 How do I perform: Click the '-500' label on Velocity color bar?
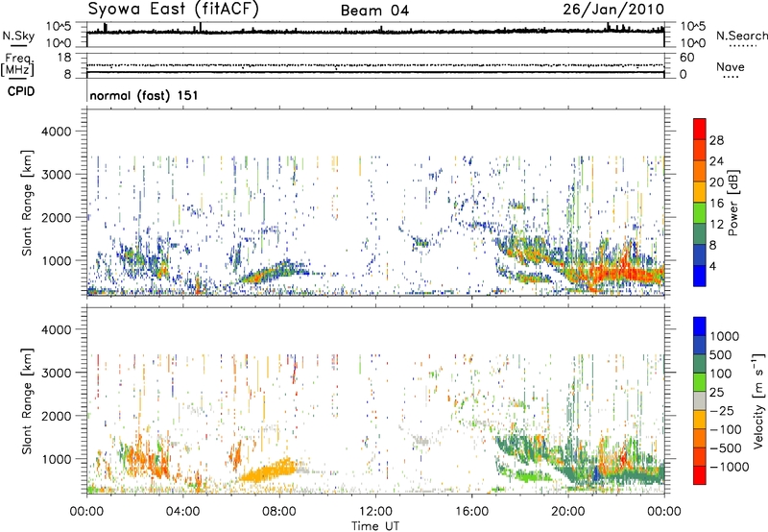[x=726, y=448]
